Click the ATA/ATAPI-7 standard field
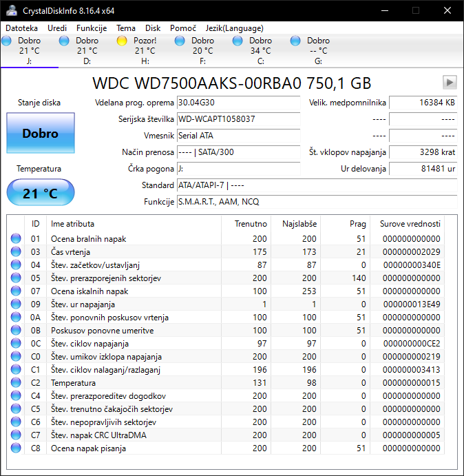 click(x=317, y=185)
